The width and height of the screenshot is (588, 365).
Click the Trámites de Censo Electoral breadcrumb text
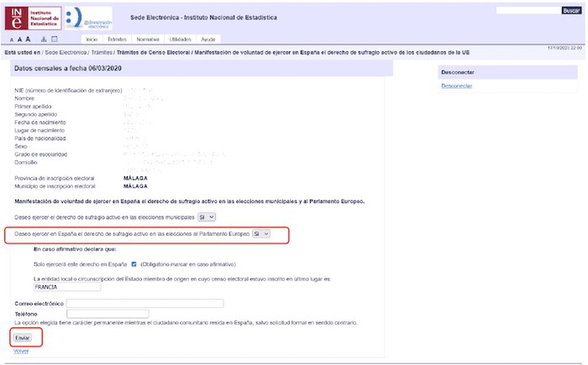[153, 53]
